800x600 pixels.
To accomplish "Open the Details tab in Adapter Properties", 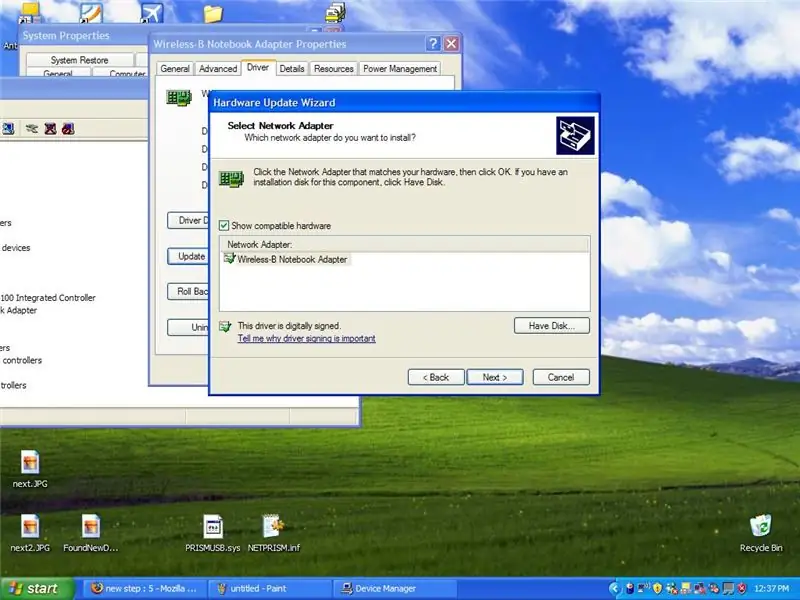I will 292,68.
